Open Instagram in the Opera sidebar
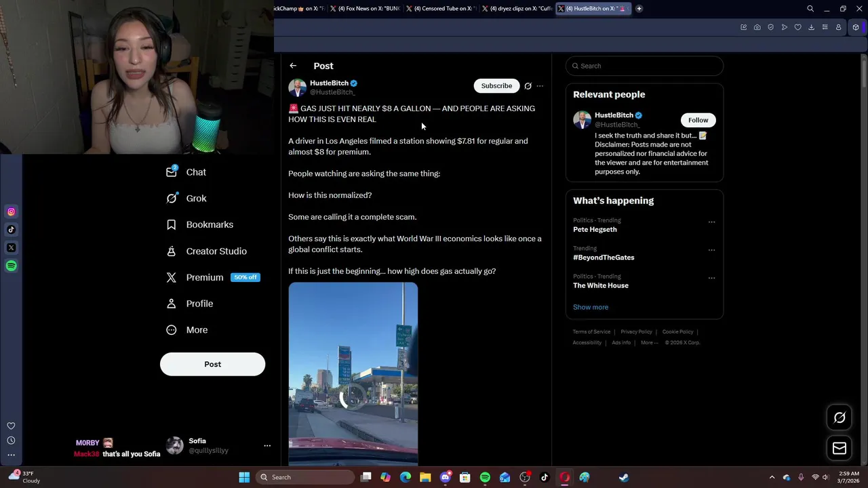Image resolution: width=868 pixels, height=488 pixels. pos(11,212)
